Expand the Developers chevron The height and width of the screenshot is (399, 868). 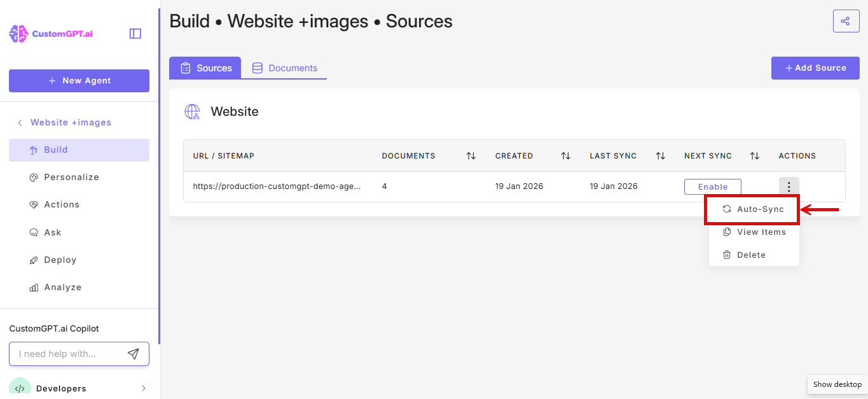(144, 388)
